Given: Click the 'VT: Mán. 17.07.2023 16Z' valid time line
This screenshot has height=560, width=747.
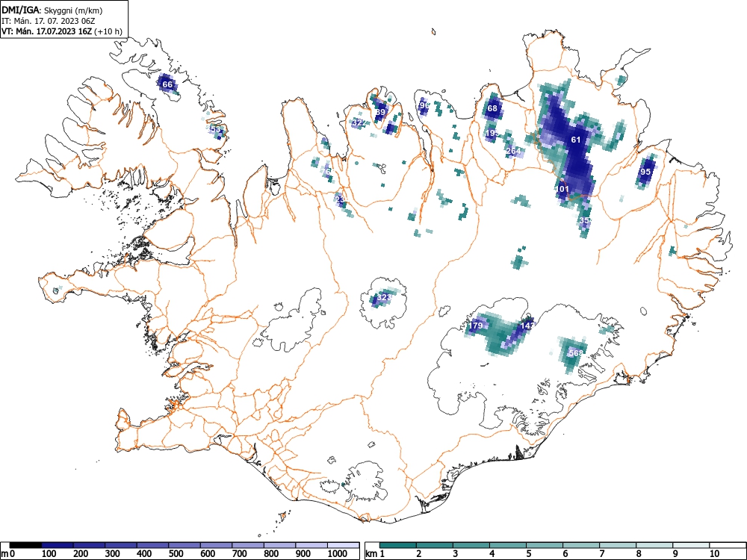Looking at the screenshot, I should [x=47, y=31].
